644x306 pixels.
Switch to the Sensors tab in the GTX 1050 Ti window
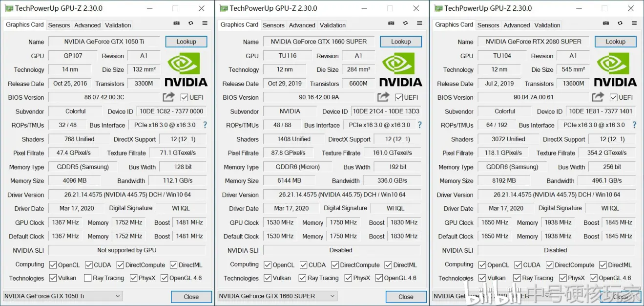click(x=59, y=25)
